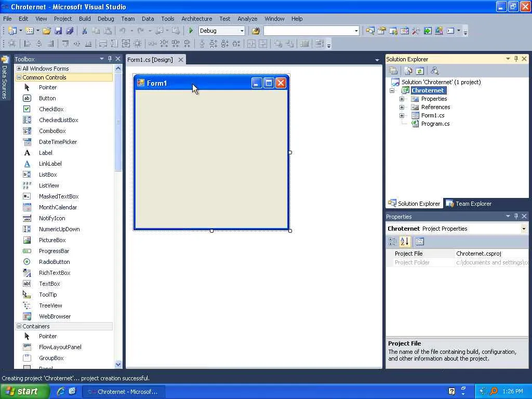
Task: Click the Cut scissors icon
Action: pyautogui.click(x=85, y=31)
